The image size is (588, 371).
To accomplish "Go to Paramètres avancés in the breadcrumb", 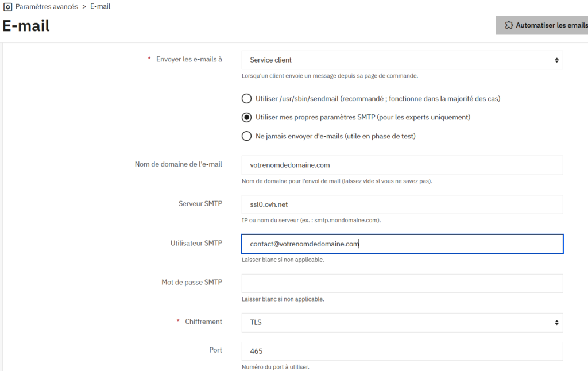I will point(47,7).
